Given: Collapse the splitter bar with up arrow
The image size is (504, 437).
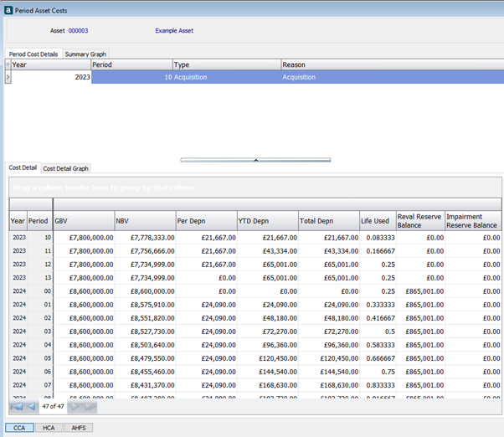Looking at the screenshot, I should click(x=255, y=160).
